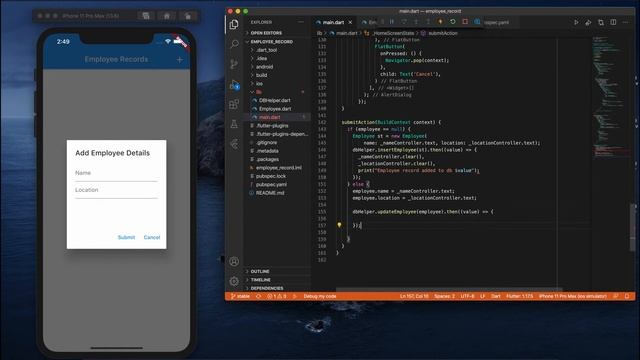Restart the debug session
The height and width of the screenshot is (360, 640).
click(453, 22)
